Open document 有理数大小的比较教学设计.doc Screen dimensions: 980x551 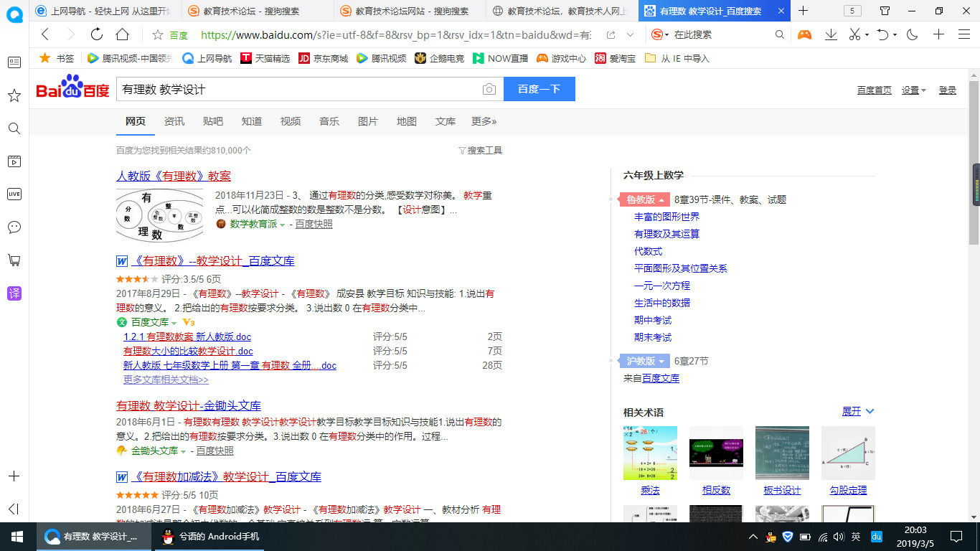pos(188,351)
